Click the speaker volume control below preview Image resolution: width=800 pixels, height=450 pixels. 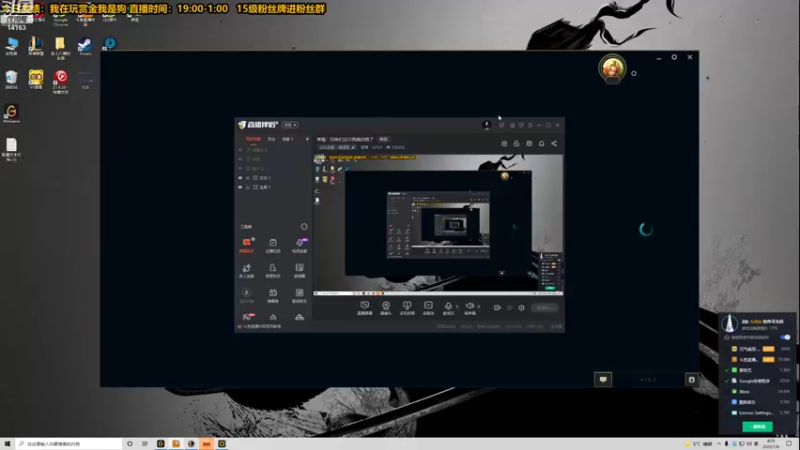click(x=469, y=308)
